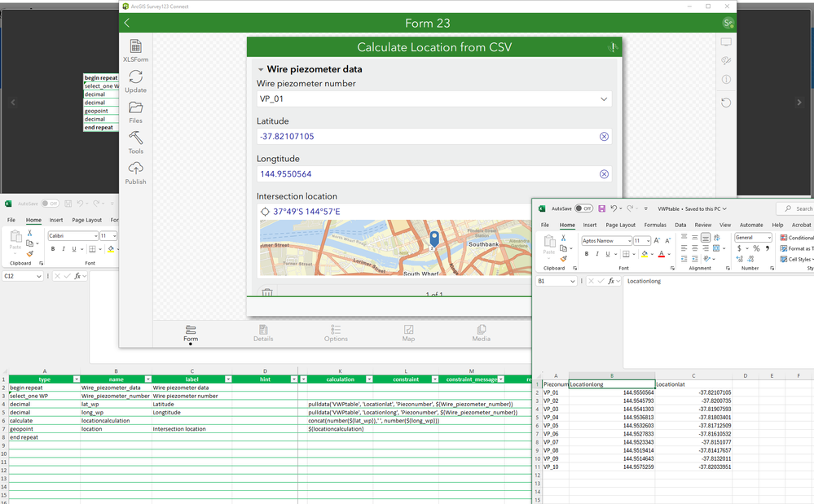Go back using the Form 23 arrow
Screen dimensions: 814x504
[127, 23]
